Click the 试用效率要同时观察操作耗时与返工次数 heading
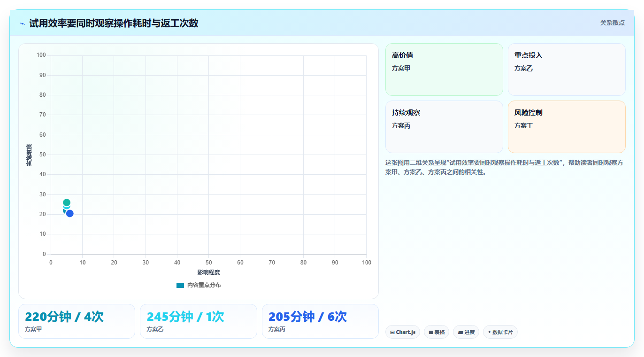The image size is (644, 357). [114, 23]
